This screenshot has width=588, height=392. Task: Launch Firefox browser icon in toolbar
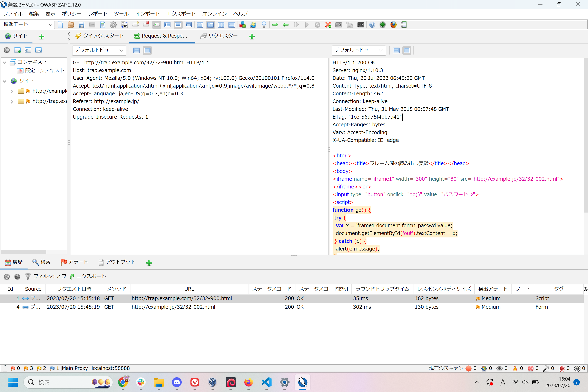(393, 25)
